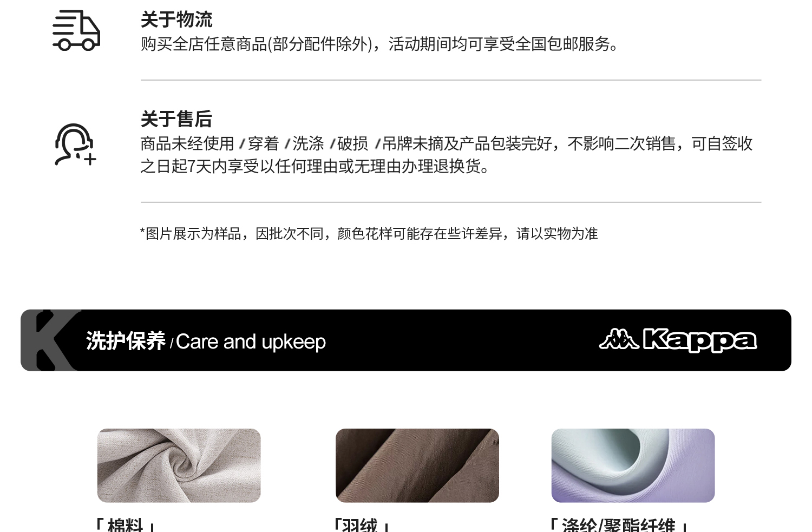812x532 pixels.
Task: Open the polyester fiber fabric thumbnail
Action: pyautogui.click(x=633, y=465)
